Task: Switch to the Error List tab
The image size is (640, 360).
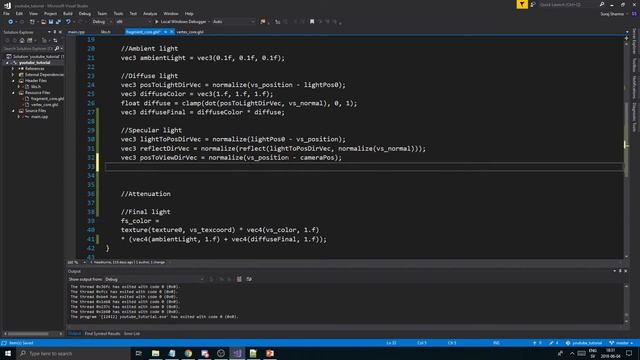Action: pyautogui.click(x=132, y=334)
